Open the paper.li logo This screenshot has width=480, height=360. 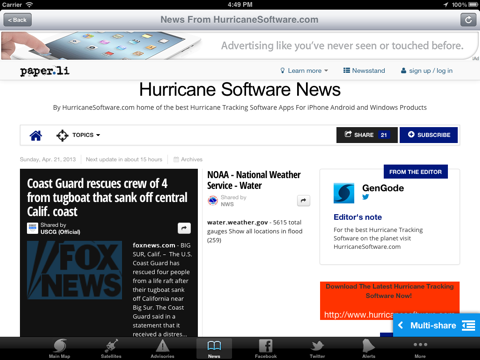tap(45, 71)
